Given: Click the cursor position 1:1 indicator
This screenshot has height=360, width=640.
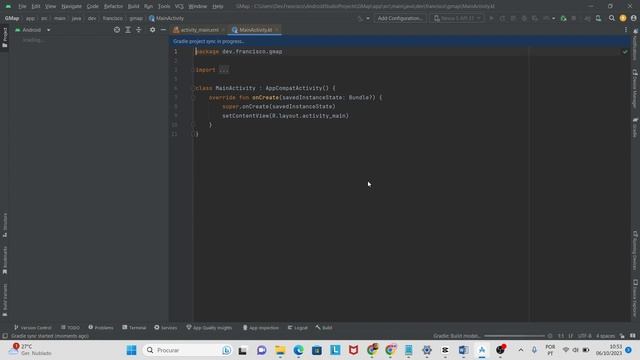Looking at the screenshot, I should [x=561, y=336].
